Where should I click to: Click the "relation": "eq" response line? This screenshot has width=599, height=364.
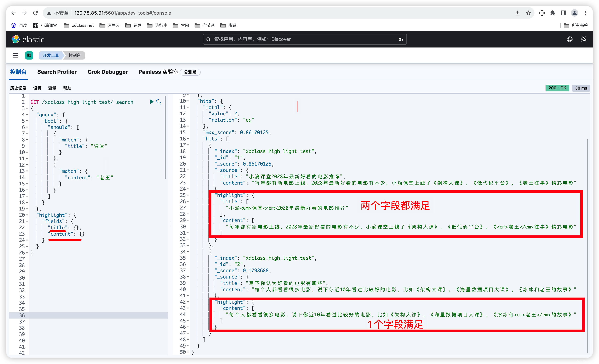[x=231, y=120]
